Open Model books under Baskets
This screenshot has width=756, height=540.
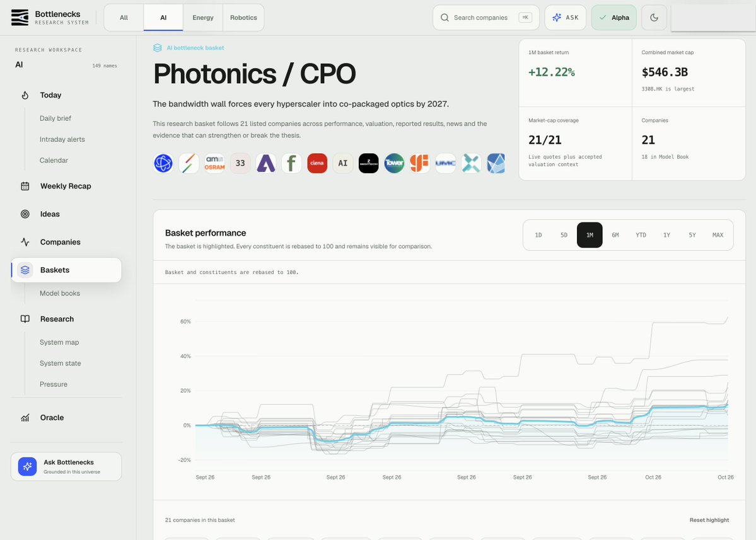coord(60,294)
